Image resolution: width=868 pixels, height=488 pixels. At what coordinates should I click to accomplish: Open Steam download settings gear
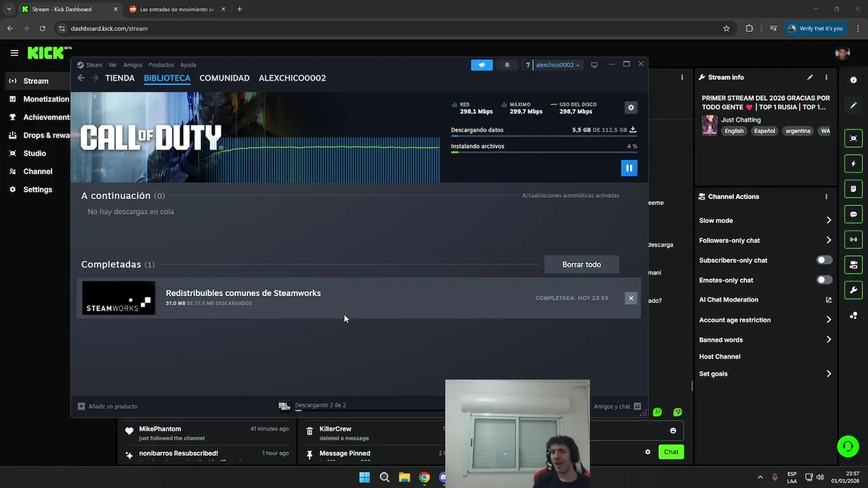pos(631,108)
